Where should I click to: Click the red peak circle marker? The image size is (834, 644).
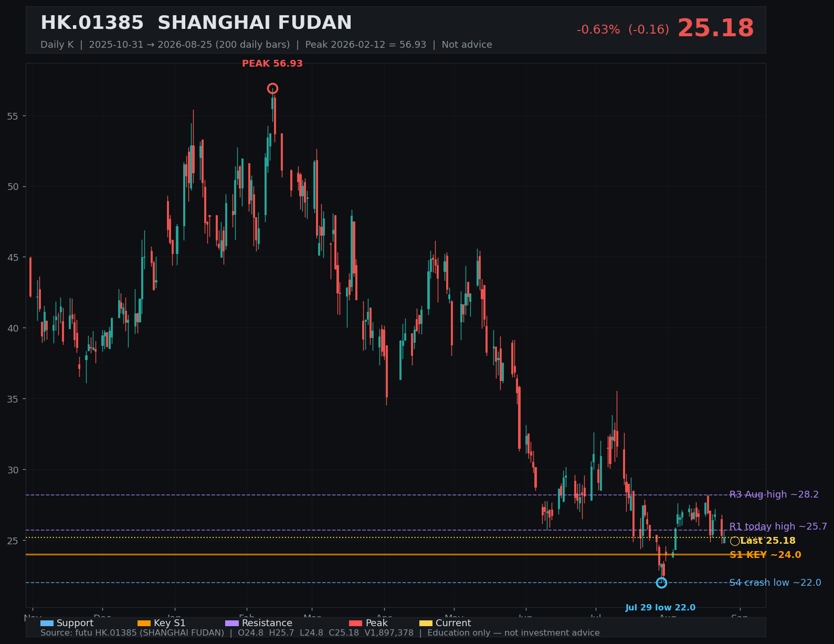click(x=272, y=88)
